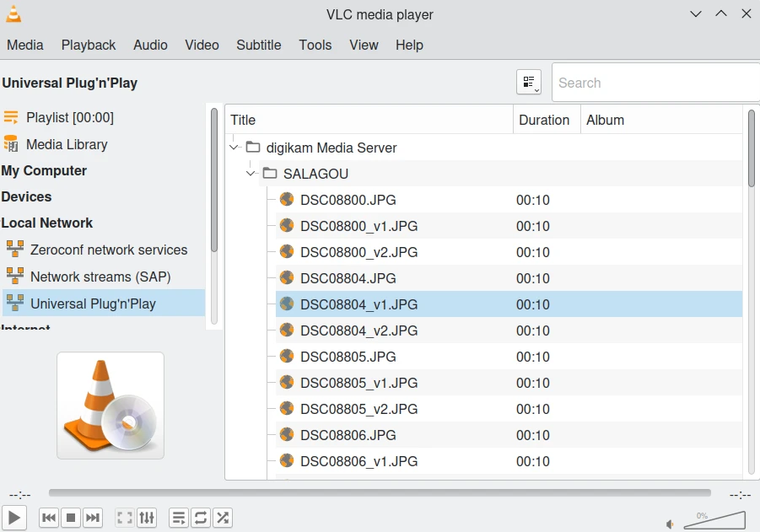Collapse the SALAGOU folder
Screen dimensions: 760x532
pyautogui.click(x=251, y=174)
